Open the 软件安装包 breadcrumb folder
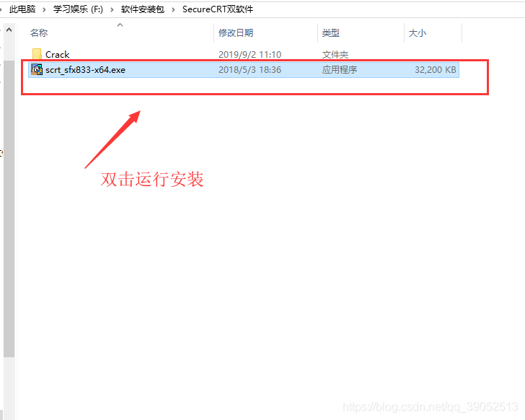 coord(143,9)
